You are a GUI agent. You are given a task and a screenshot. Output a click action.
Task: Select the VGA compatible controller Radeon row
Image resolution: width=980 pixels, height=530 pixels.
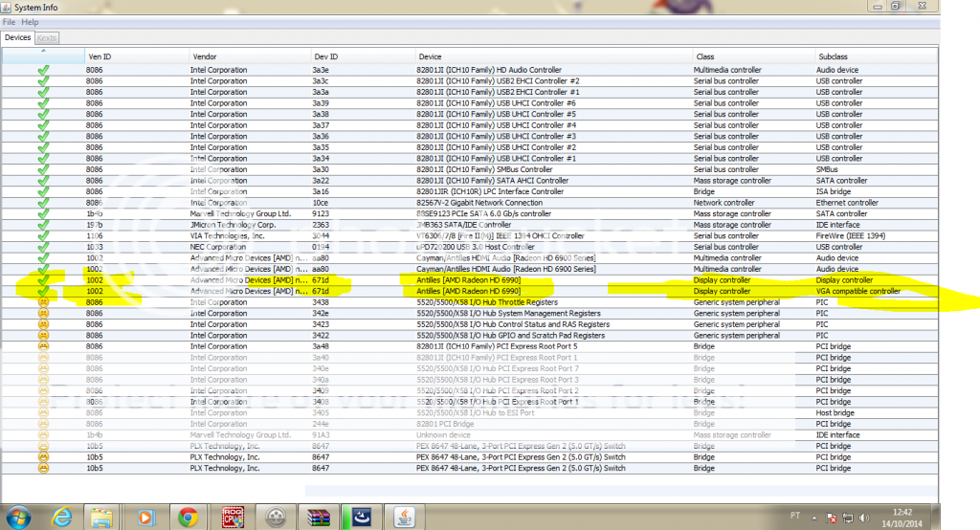click(x=479, y=291)
